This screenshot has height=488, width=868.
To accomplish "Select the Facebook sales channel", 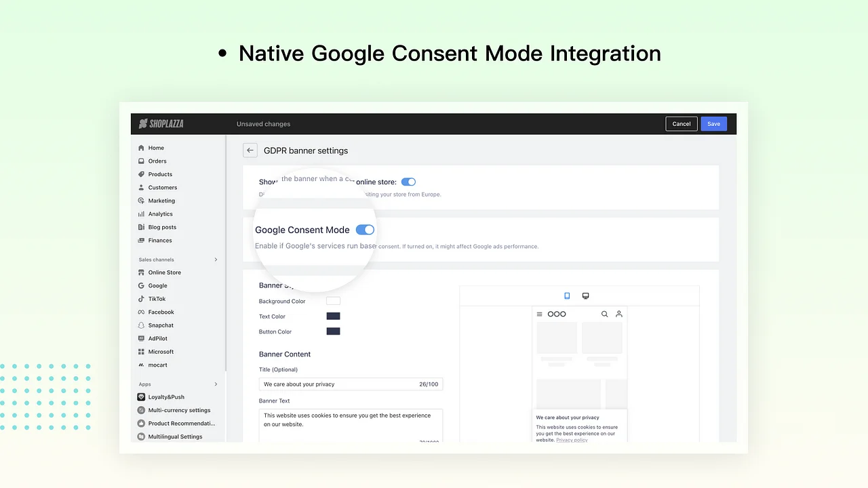I will tap(161, 312).
